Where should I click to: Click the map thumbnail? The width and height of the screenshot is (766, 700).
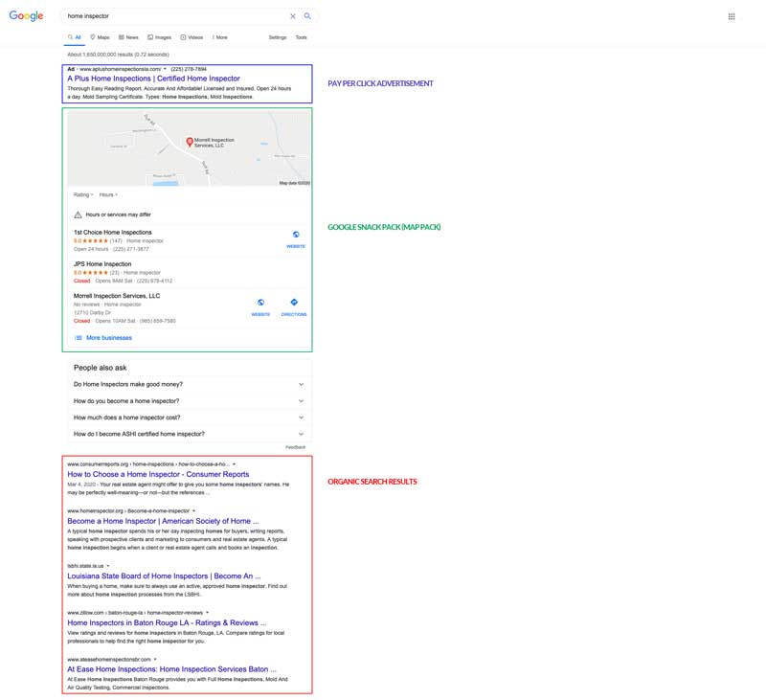pyautogui.click(x=189, y=148)
